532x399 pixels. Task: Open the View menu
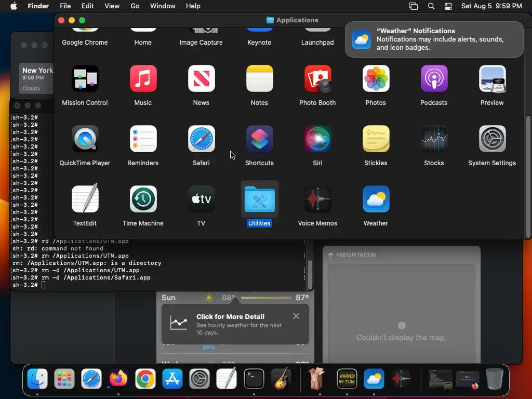112,6
